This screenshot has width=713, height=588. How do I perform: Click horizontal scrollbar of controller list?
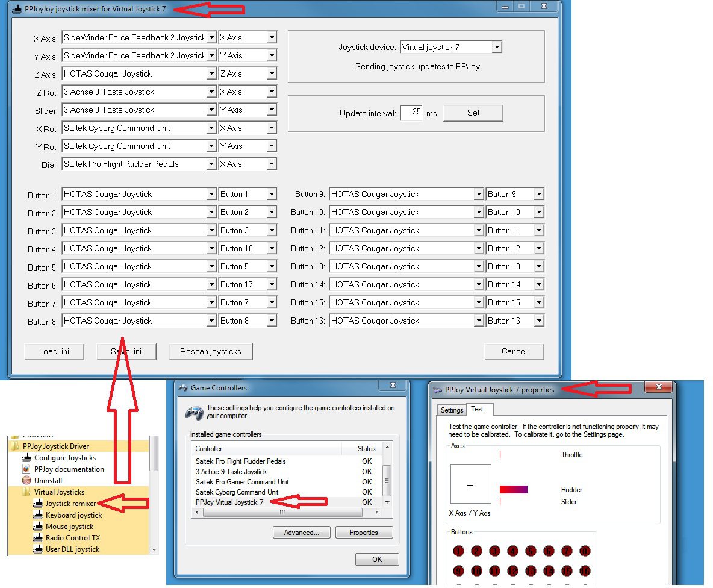coord(283,513)
